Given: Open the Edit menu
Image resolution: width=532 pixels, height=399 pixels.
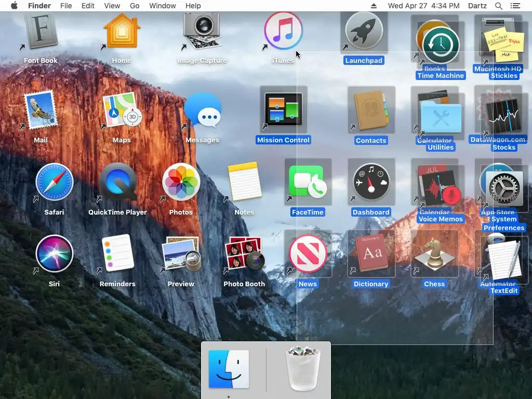Looking at the screenshot, I should tap(88, 6).
